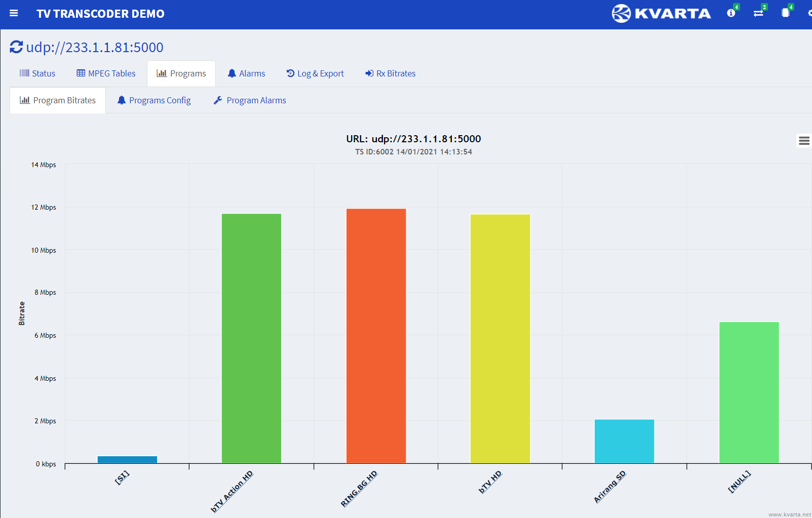This screenshot has width=812, height=518.
Task: Click the orange RING.BG HD bar
Action: [x=376, y=336]
